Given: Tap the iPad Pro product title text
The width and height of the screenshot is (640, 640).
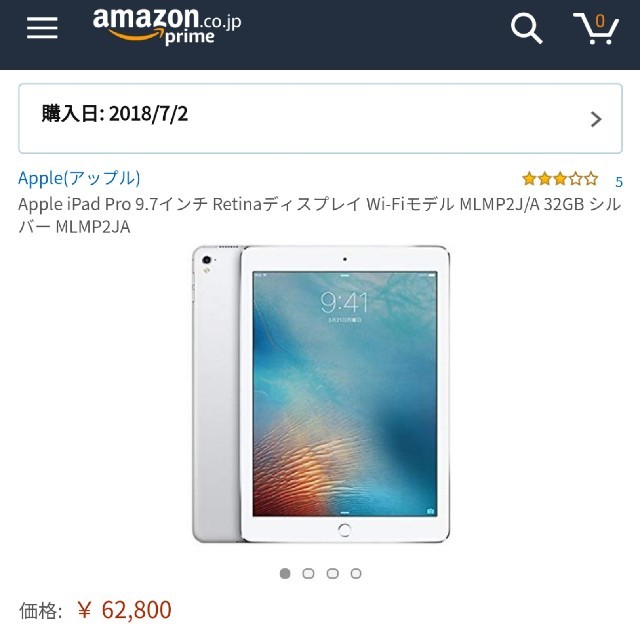Looking at the screenshot, I should 320,215.
